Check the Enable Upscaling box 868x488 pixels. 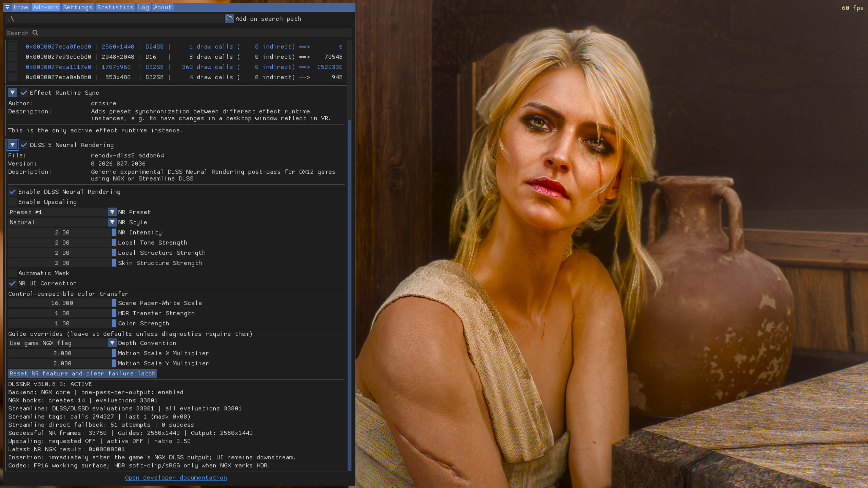click(x=13, y=202)
